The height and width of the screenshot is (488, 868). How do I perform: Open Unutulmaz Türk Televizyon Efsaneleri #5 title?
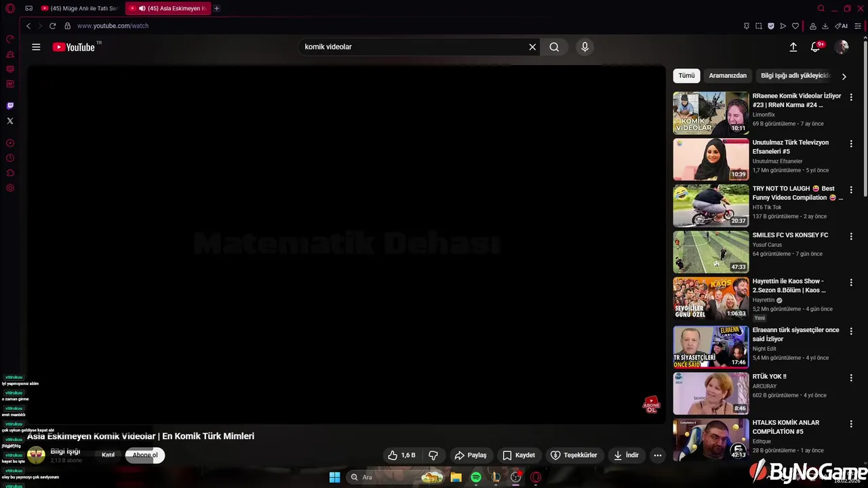pos(790,147)
